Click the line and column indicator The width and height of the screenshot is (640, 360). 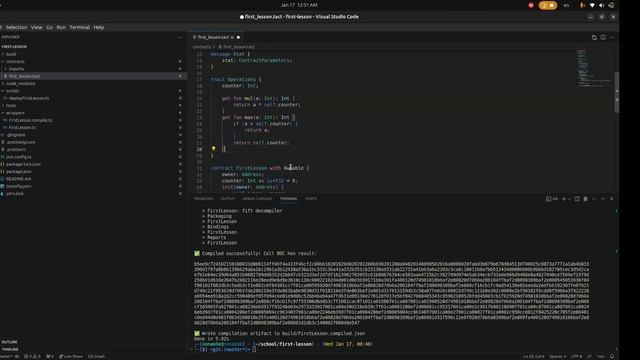(x=534, y=356)
